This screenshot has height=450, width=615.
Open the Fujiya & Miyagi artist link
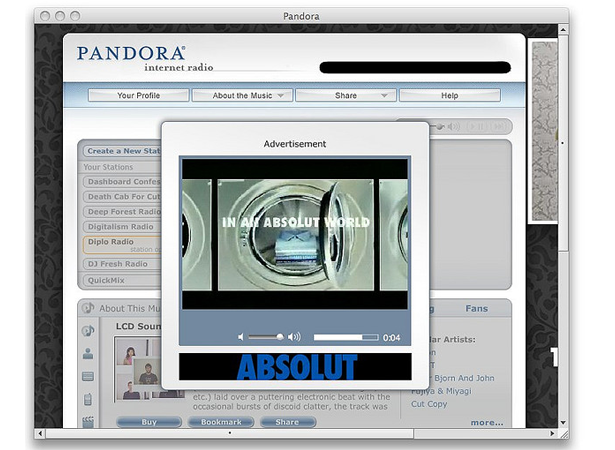click(441, 391)
